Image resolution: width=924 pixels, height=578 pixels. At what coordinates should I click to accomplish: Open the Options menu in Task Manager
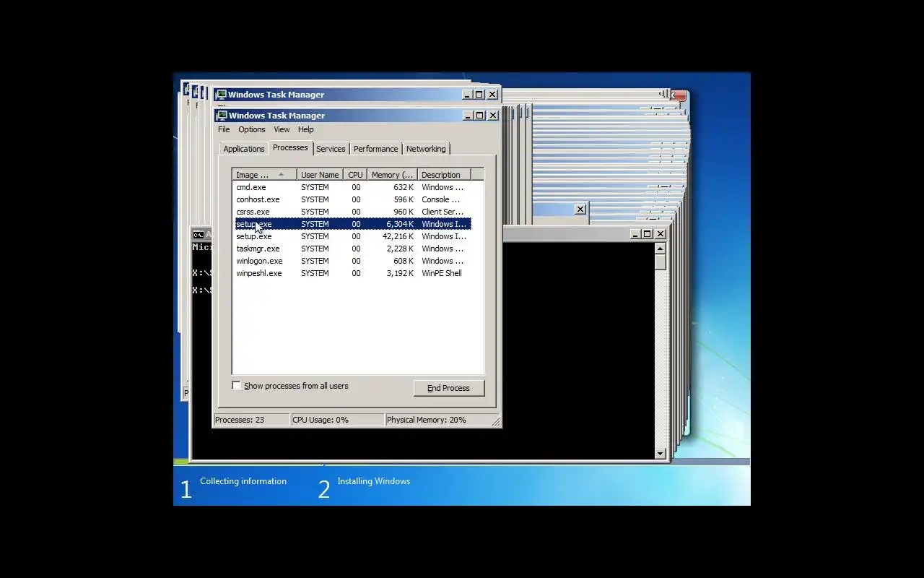[x=252, y=129]
